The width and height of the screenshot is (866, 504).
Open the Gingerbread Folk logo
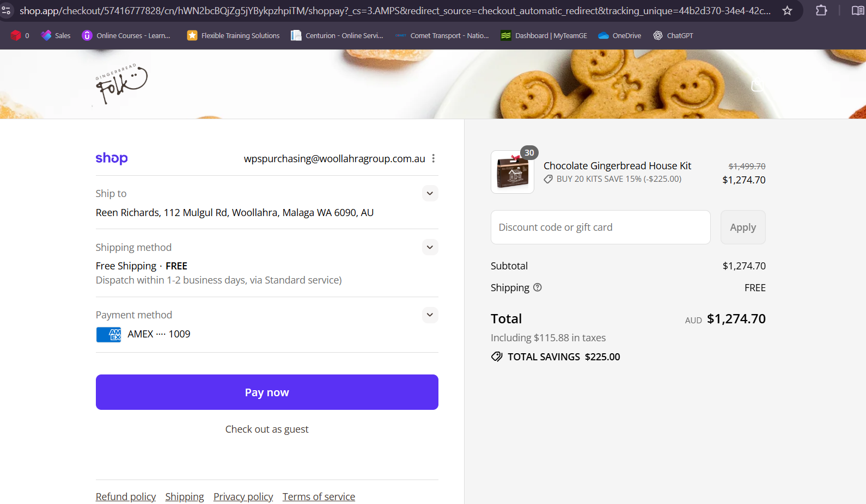121,84
